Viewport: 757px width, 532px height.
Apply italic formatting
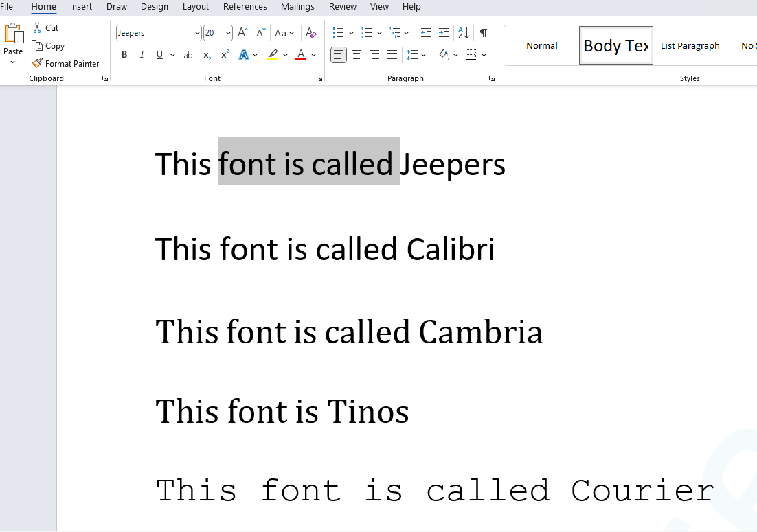tap(142, 55)
